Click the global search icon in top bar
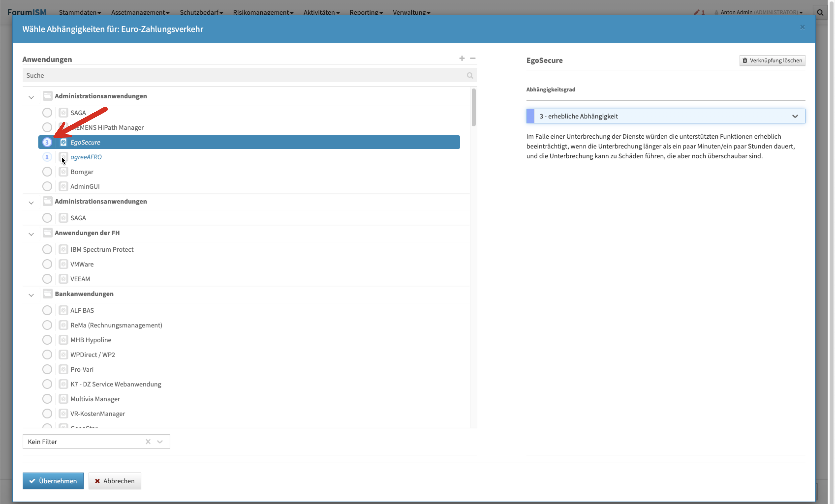This screenshot has width=835, height=504. click(x=820, y=13)
